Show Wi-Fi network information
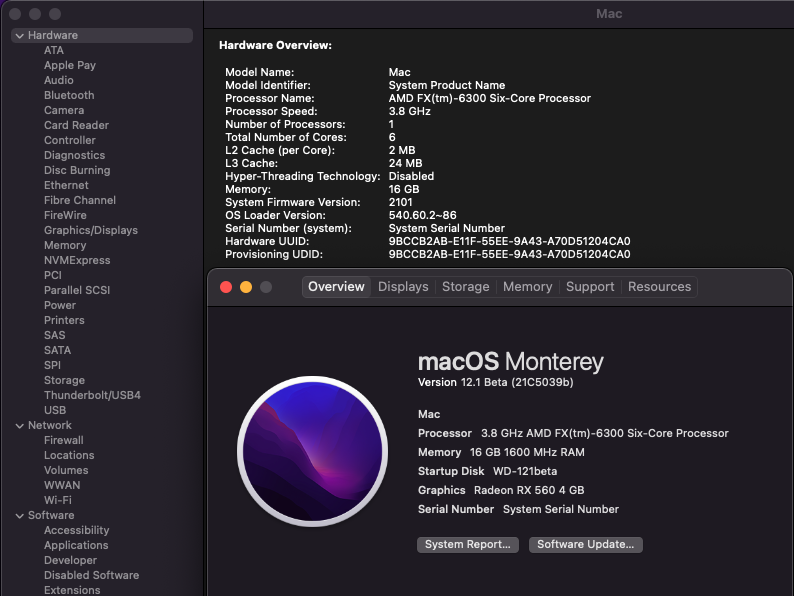794x596 pixels. (58, 501)
